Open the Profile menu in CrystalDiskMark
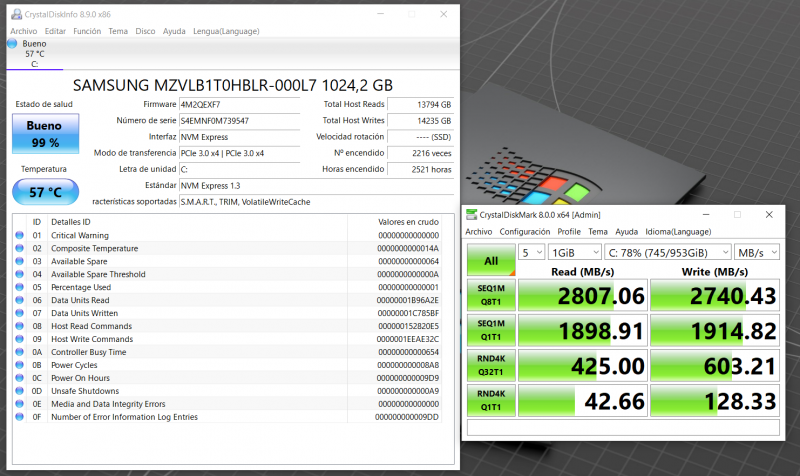This screenshot has width=800, height=476. click(569, 231)
